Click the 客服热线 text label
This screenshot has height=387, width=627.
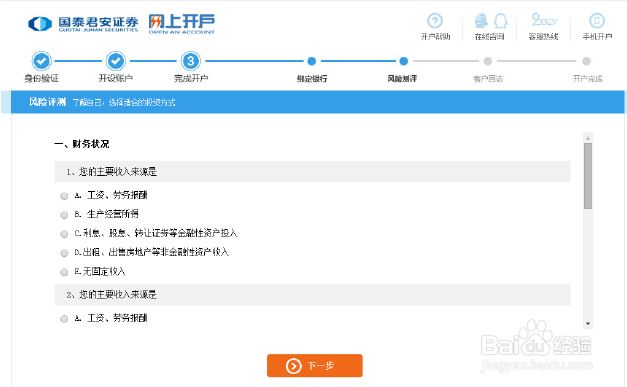(x=543, y=37)
